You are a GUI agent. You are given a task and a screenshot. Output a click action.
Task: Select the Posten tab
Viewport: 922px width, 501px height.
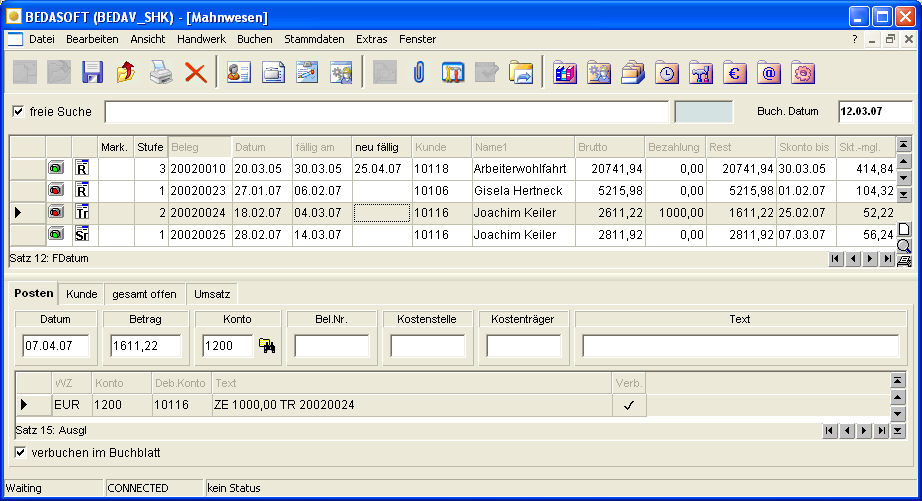(34, 293)
